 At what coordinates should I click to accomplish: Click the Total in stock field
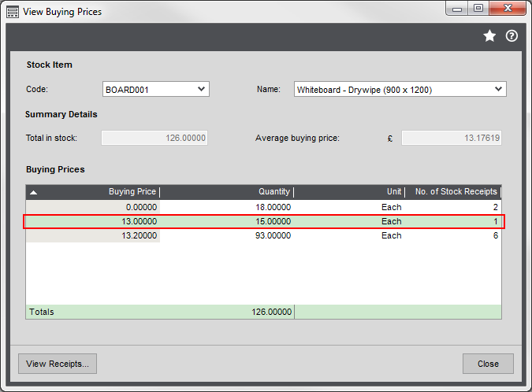(154, 138)
